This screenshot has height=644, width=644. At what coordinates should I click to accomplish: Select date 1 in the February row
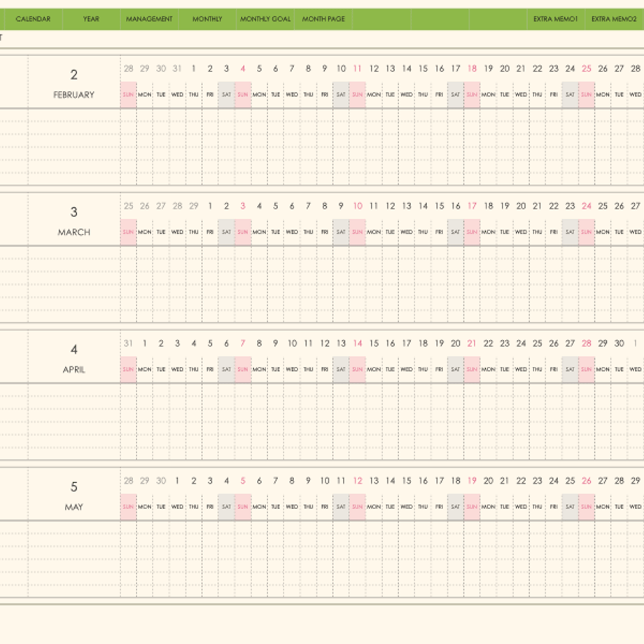pyautogui.click(x=193, y=69)
